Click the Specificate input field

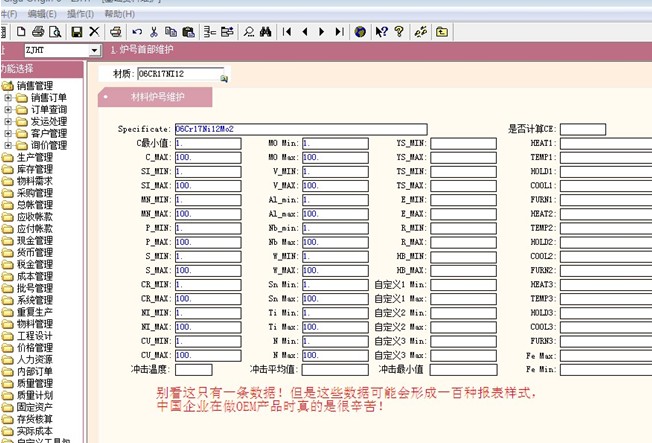[x=300, y=129]
